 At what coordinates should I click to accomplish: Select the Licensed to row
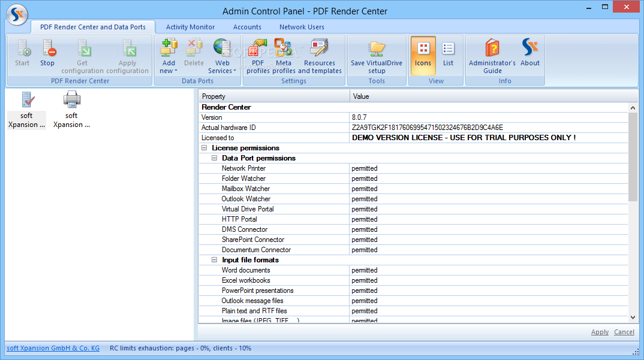point(413,138)
